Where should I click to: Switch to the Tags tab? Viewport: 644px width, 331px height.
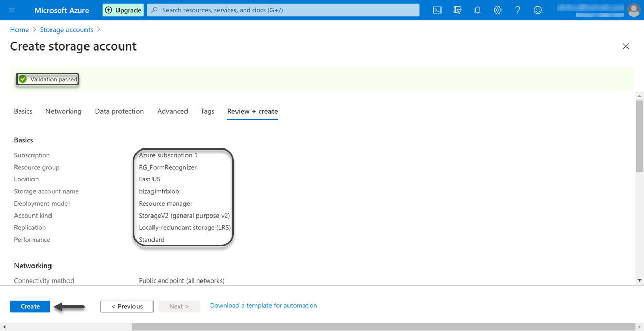click(208, 111)
